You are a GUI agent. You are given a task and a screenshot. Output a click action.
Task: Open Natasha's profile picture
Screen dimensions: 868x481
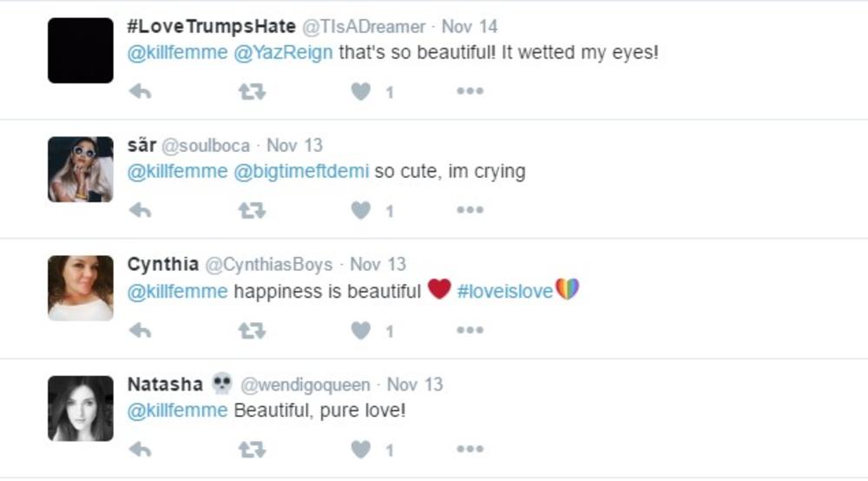(x=81, y=408)
